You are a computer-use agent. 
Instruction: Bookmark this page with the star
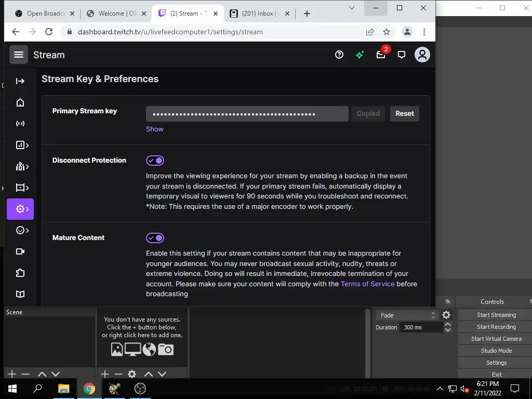coord(387,32)
